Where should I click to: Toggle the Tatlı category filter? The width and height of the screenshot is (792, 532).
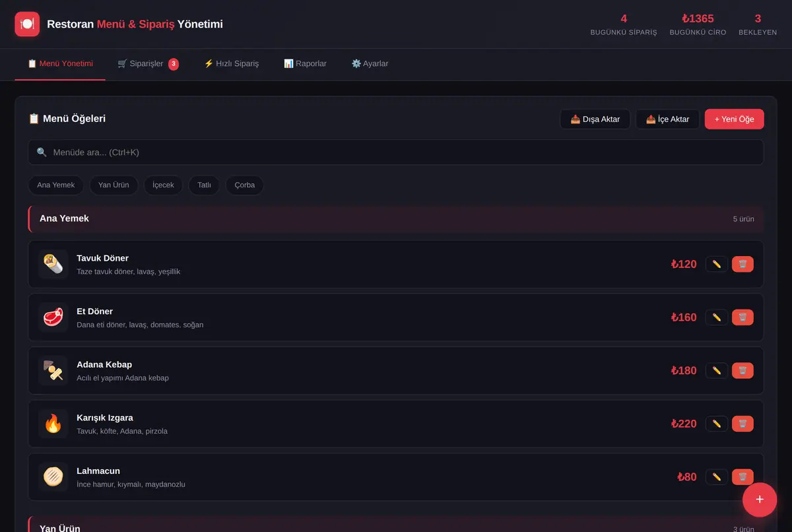pos(204,185)
